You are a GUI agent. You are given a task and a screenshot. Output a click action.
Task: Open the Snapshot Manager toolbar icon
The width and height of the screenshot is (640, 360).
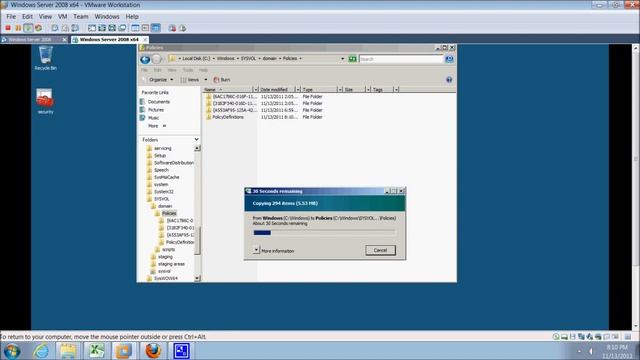tap(75, 28)
